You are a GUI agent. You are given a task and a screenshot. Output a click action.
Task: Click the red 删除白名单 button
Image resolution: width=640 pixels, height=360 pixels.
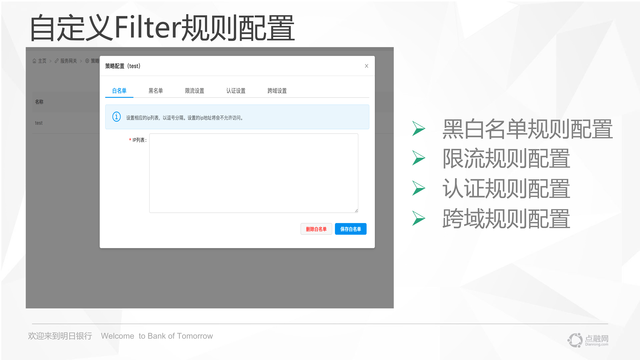coord(316,229)
